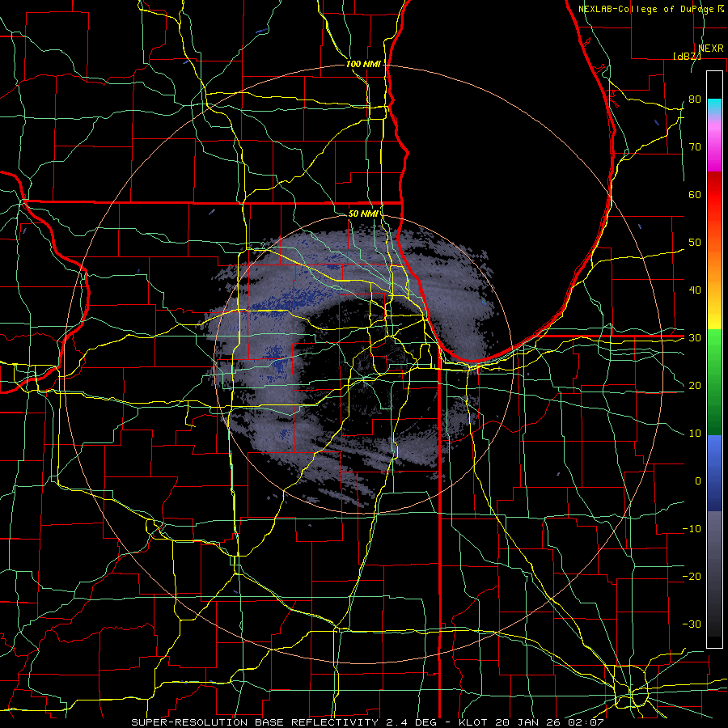Select the green segment of the color bar

tap(714, 382)
